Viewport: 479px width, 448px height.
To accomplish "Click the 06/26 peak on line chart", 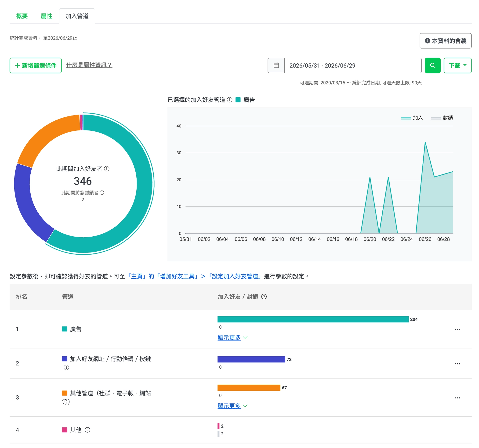I will 425,143.
